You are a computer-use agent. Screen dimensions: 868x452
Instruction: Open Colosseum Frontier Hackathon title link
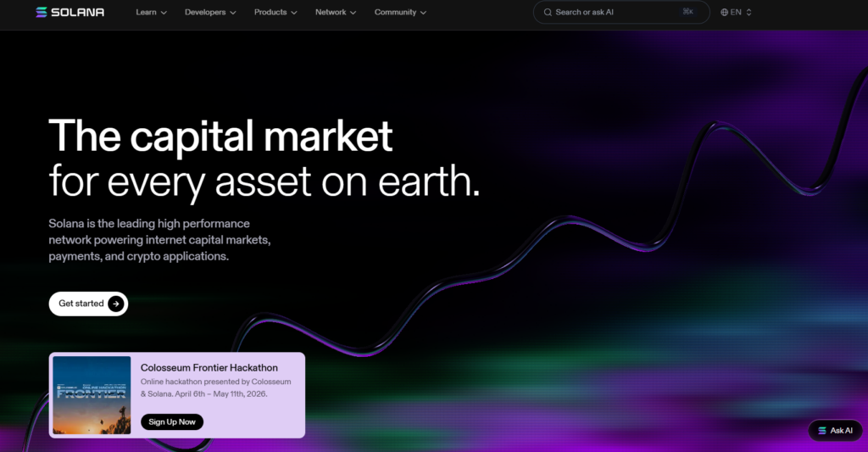point(209,368)
